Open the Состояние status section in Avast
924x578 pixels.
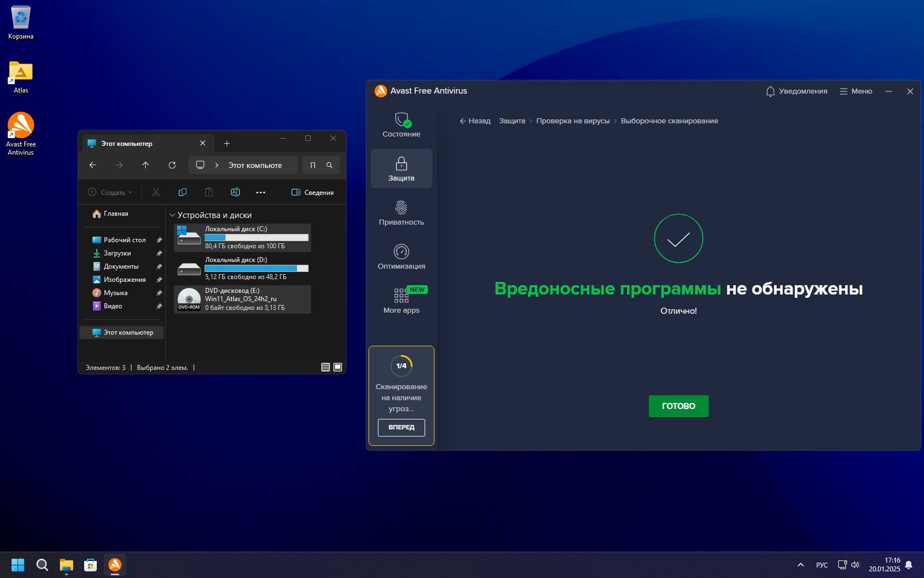click(x=401, y=125)
